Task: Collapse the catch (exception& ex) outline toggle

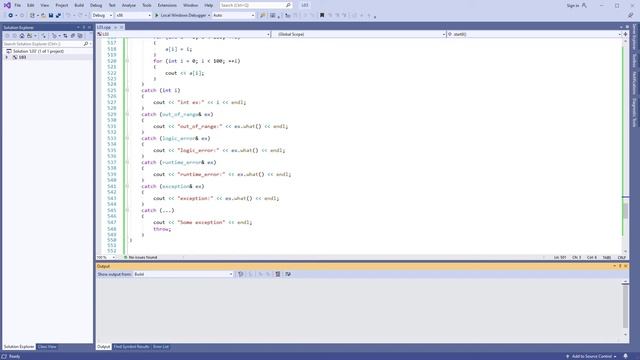Action: (127, 187)
